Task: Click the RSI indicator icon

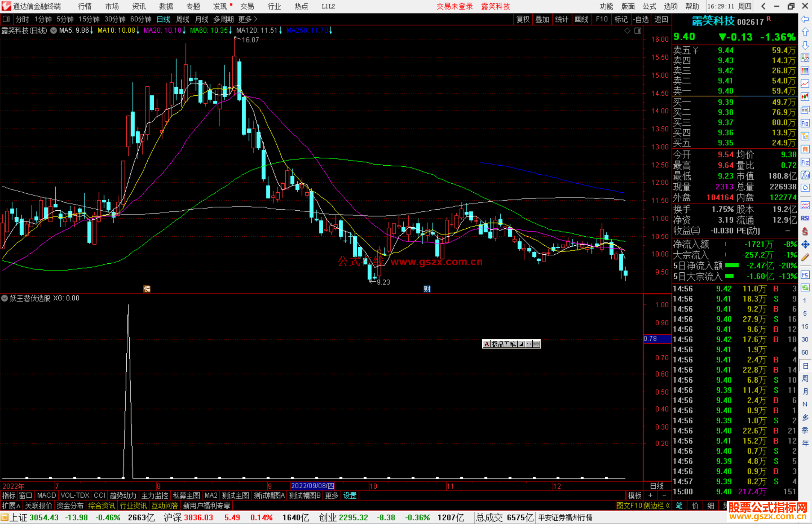Action: (x=805, y=218)
